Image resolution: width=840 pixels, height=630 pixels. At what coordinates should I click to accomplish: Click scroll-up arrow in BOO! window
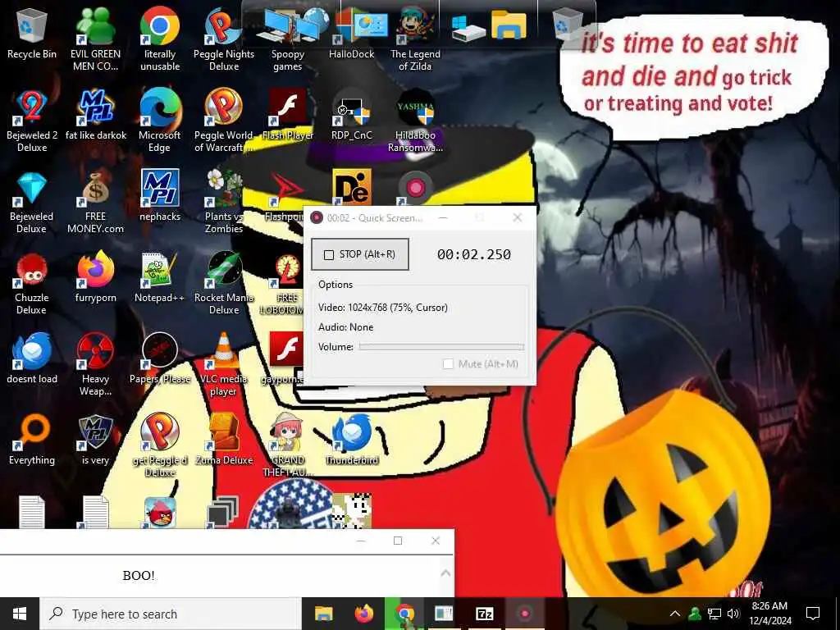pyautogui.click(x=445, y=573)
